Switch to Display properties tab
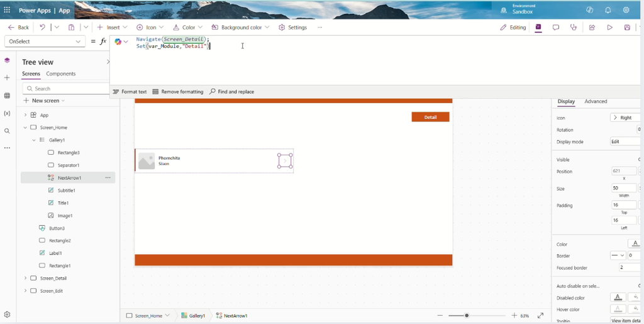The image size is (644, 324). tap(565, 101)
